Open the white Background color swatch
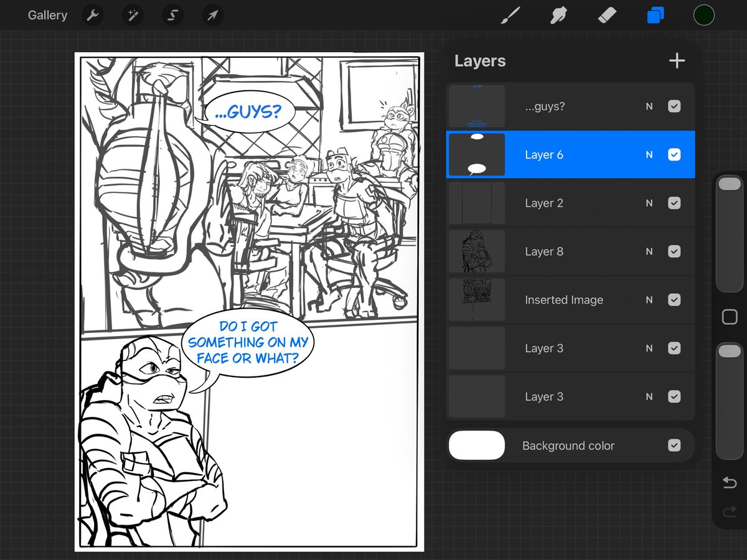The width and height of the screenshot is (747, 560). click(477, 446)
